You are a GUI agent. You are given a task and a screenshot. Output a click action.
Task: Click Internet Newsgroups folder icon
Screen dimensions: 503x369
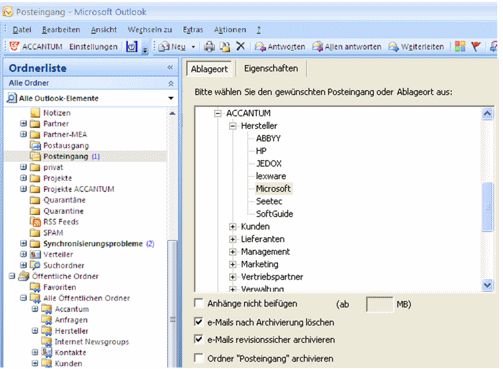pos(47,342)
